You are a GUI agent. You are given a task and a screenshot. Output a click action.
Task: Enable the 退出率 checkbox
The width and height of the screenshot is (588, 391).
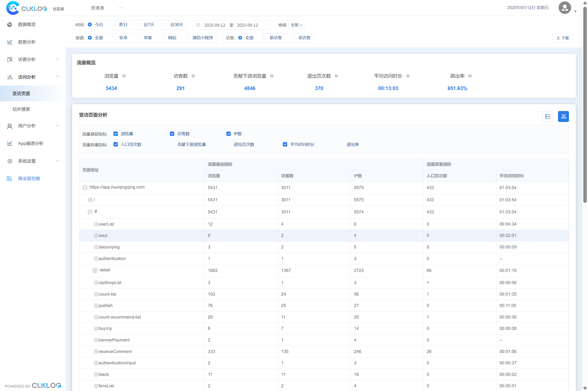(341, 144)
